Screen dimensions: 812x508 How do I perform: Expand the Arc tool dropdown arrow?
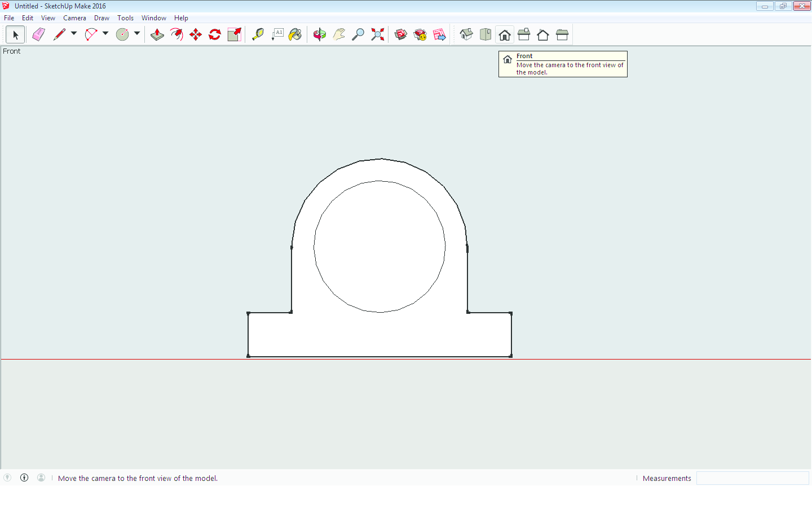[x=105, y=34]
